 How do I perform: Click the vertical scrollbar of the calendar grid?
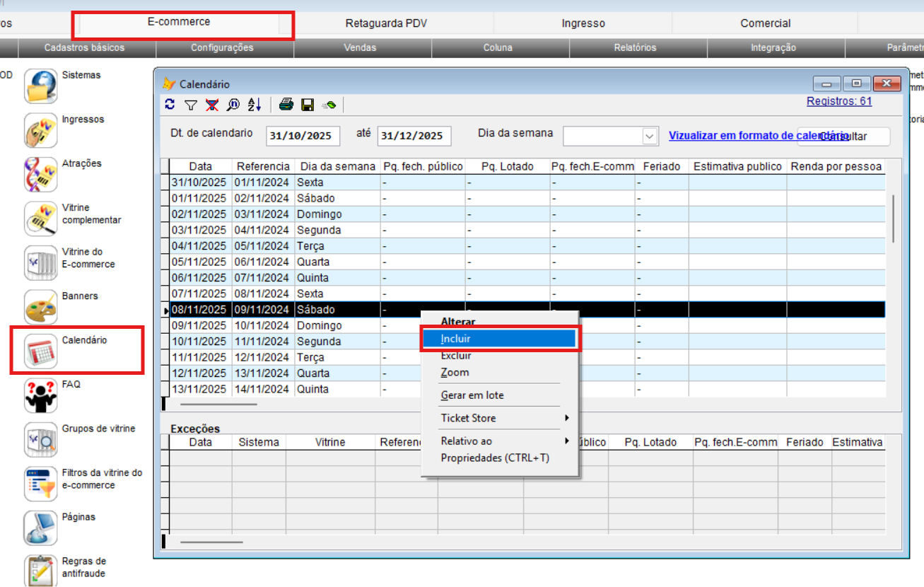894,219
